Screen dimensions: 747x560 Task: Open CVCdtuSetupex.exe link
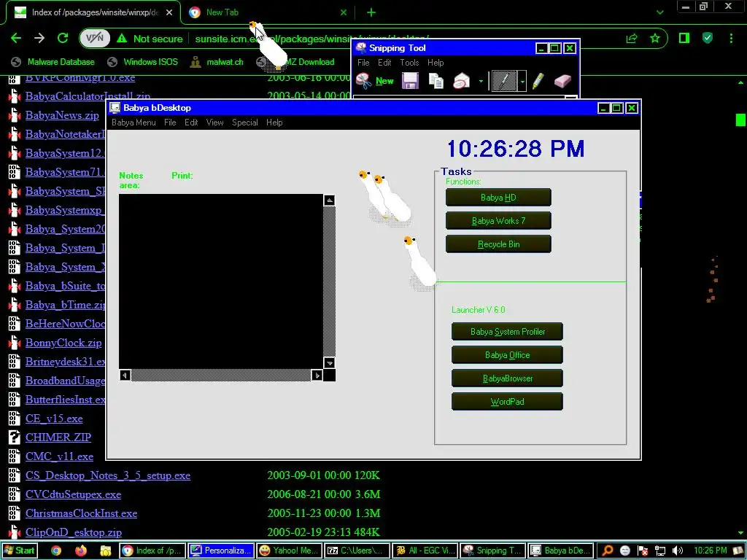pyautogui.click(x=74, y=495)
